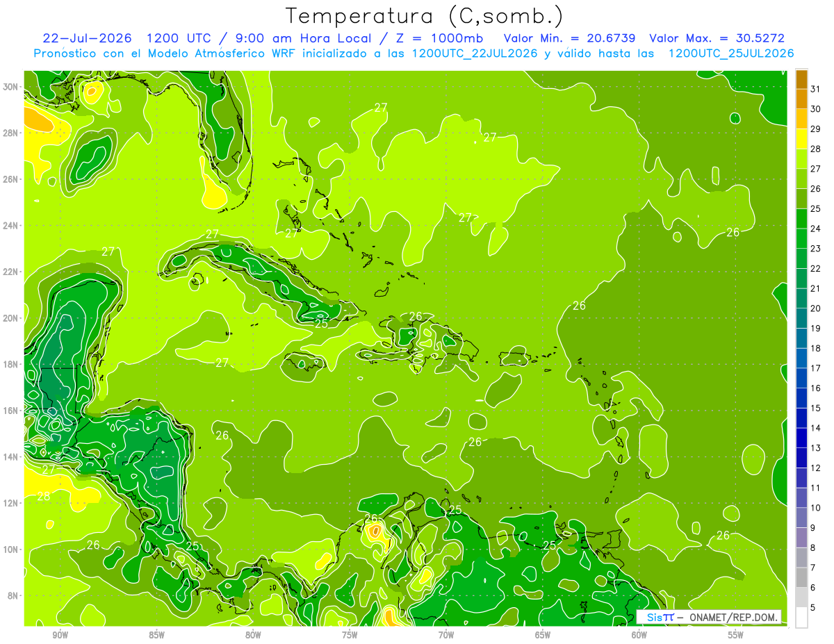834x644 pixels.
Task: Click the '85W' longitude axis label
Action: [156, 635]
